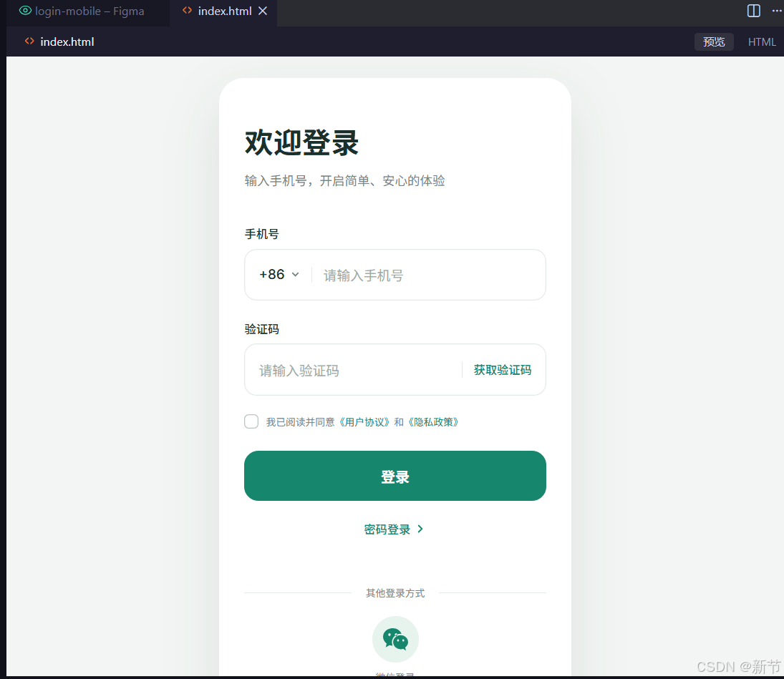This screenshot has height=679, width=784.
Task: Click 获取验证码 to get verification code
Action: point(502,370)
